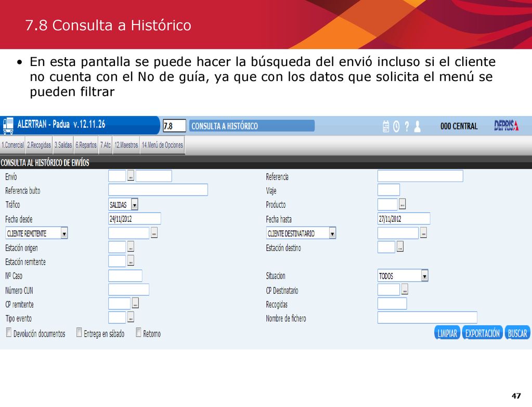Click the Estación destino code field
The image size is (532, 407).
(x=386, y=247)
